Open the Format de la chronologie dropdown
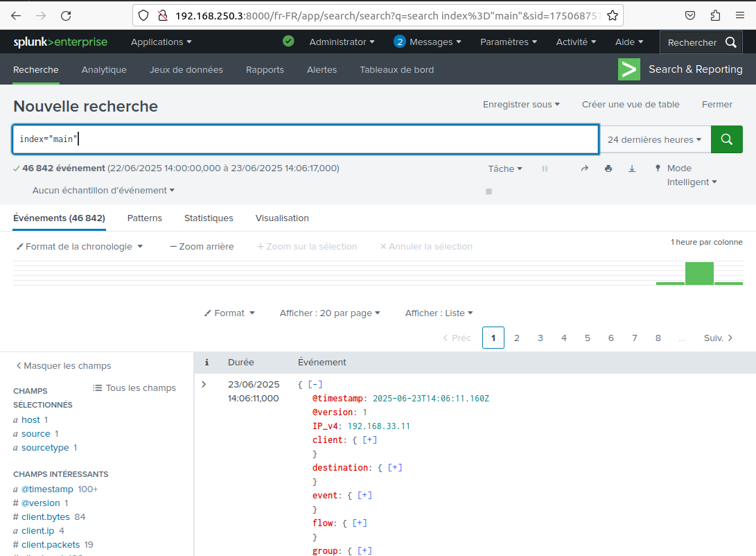The image size is (756, 556). [x=80, y=246]
